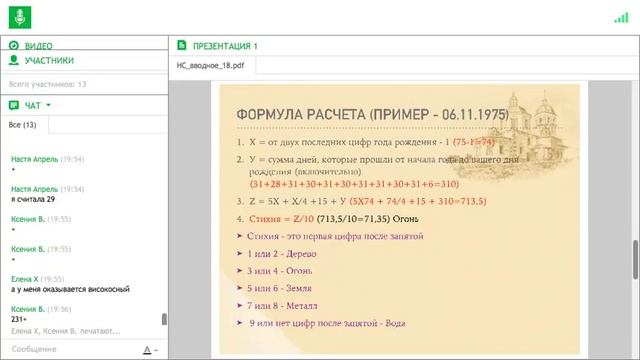Click the formula '(5X74 + 74/4 +15 + 310=713,5)'
Image resolution: width=640 pixels, height=360 pixels.
point(418,201)
